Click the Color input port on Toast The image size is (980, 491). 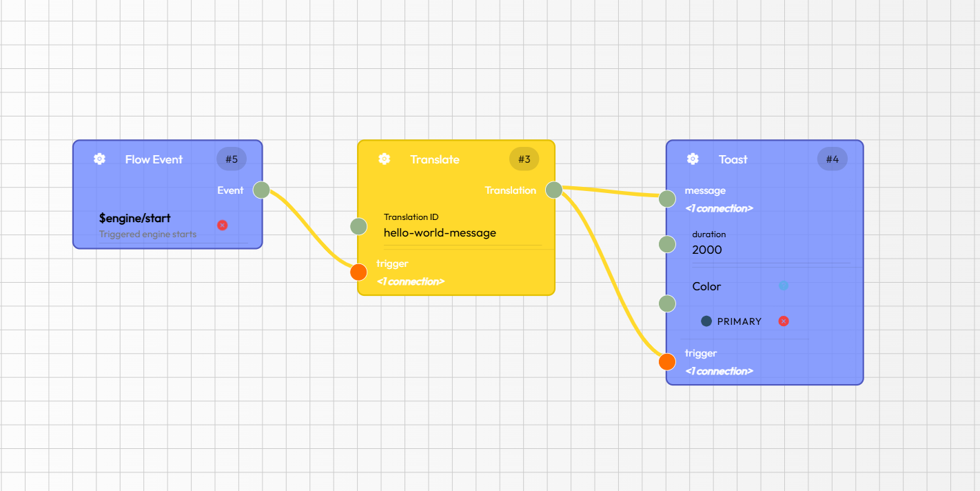[x=667, y=303]
